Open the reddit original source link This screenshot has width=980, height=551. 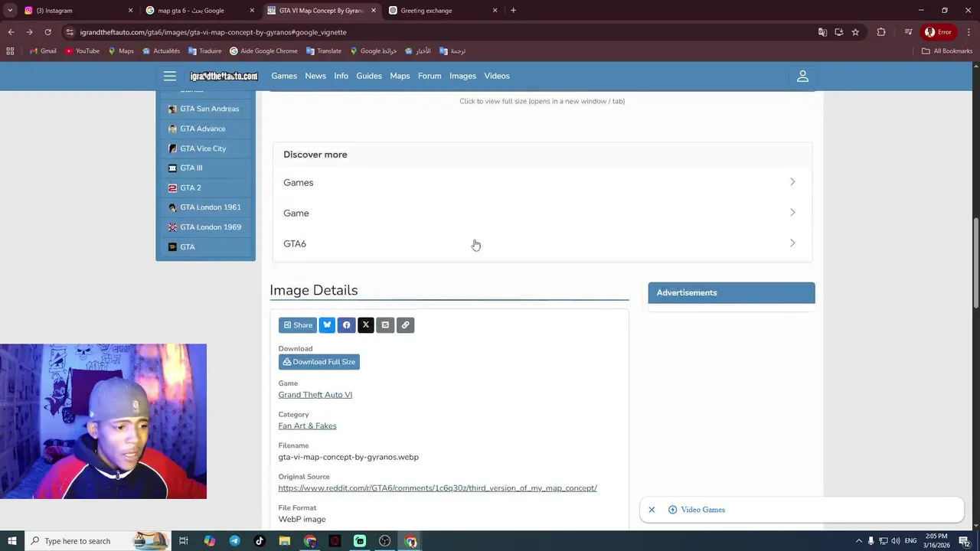pyautogui.click(x=437, y=487)
